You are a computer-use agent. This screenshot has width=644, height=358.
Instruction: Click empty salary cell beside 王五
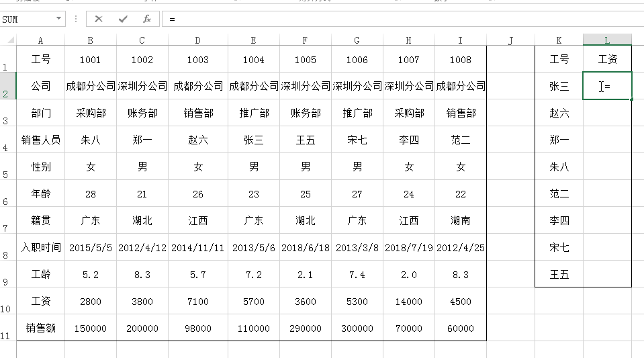click(607, 274)
